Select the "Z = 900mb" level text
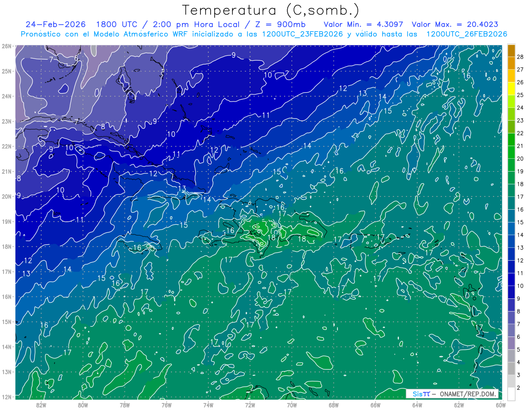The image size is (532, 411). 280,24
